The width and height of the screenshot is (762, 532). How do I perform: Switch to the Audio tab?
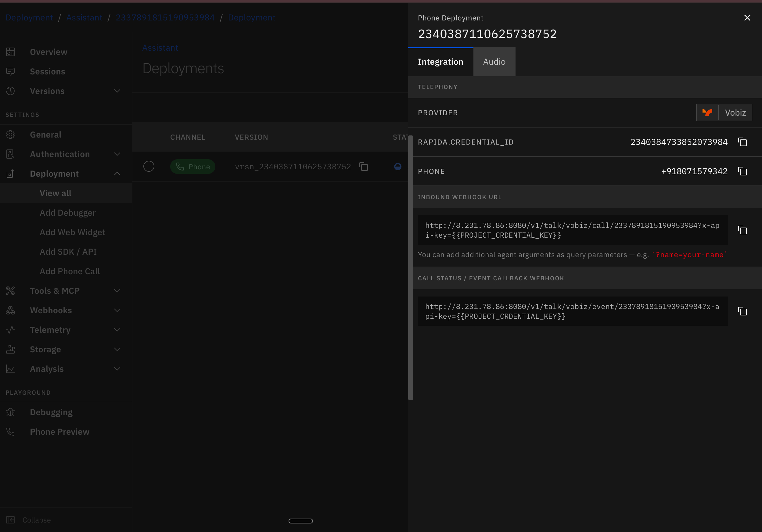point(494,62)
